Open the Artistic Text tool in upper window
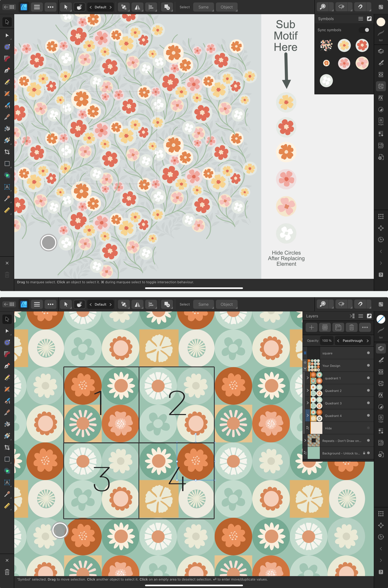Screen dimensions: 388x588 tap(7, 187)
